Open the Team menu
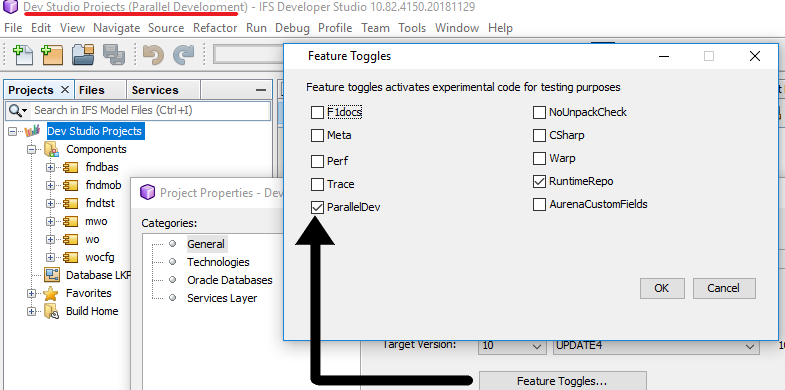This screenshot has height=390, width=785. 375,28
